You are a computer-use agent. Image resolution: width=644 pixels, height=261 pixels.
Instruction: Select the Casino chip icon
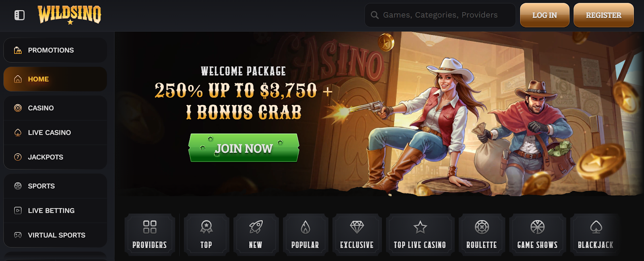[x=18, y=108]
